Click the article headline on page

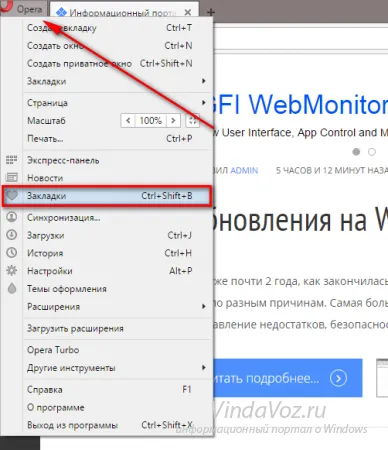tap(300, 220)
